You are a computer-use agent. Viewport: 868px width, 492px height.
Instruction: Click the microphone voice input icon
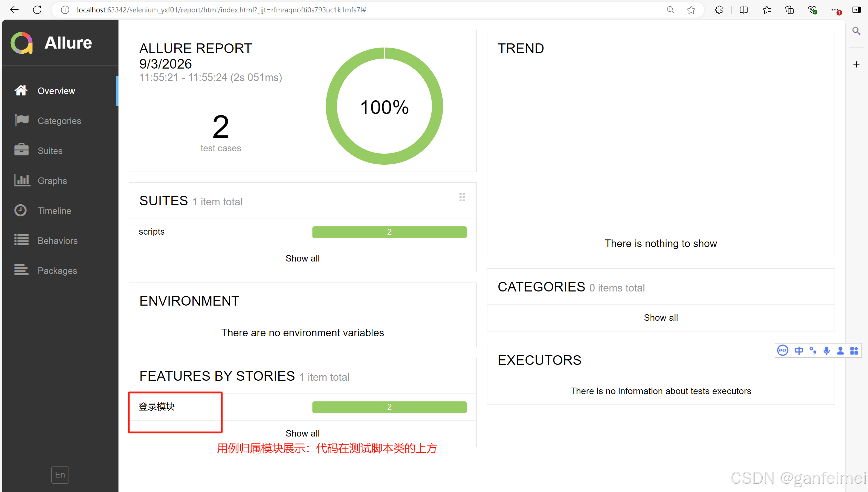pos(826,351)
